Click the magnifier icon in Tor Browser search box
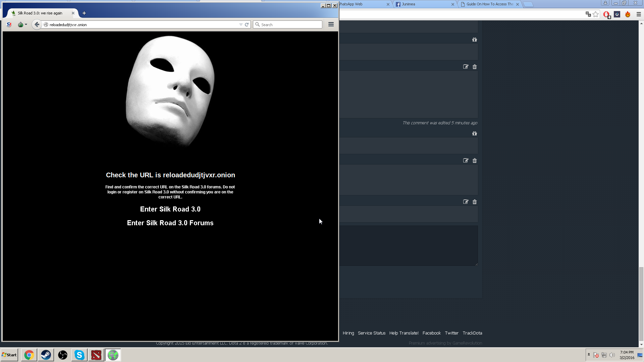Screen dimensions: 644x362 [x=258, y=24]
